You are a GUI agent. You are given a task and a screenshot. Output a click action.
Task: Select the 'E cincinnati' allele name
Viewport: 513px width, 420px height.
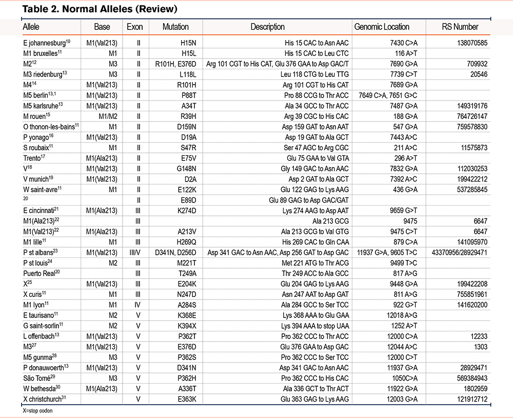(x=38, y=210)
